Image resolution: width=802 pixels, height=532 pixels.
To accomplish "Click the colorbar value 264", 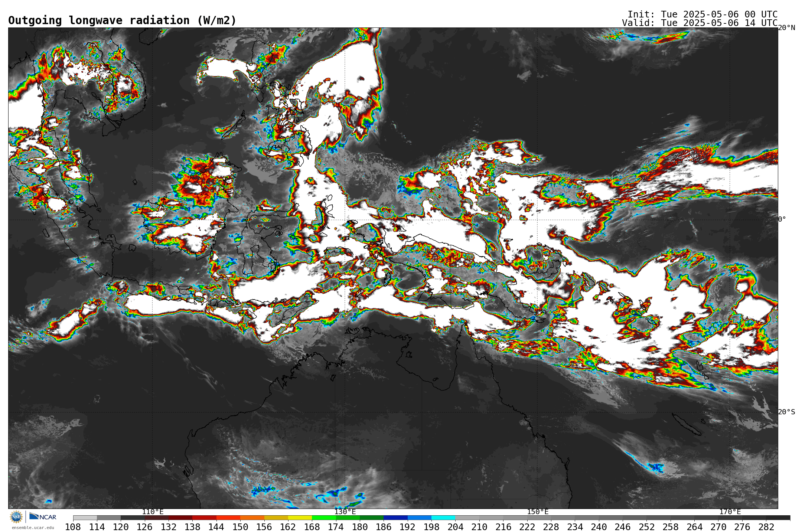I will tap(695, 527).
